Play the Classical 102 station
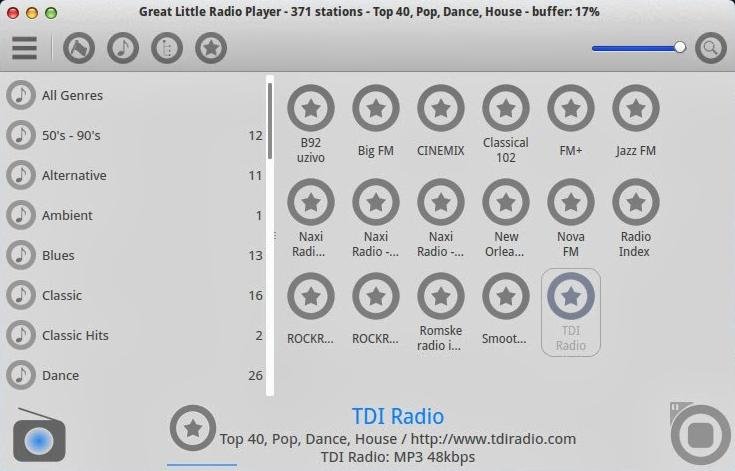 coord(506,124)
